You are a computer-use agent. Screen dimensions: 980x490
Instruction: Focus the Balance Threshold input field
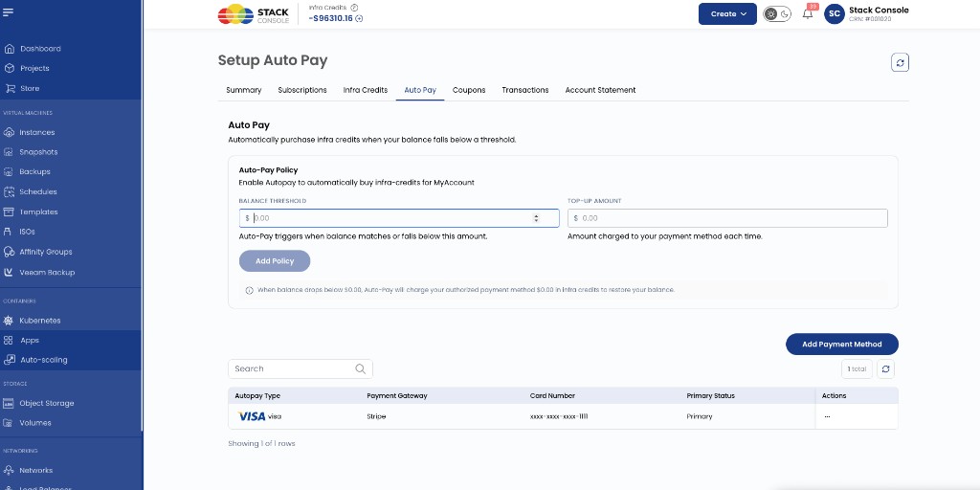point(399,218)
